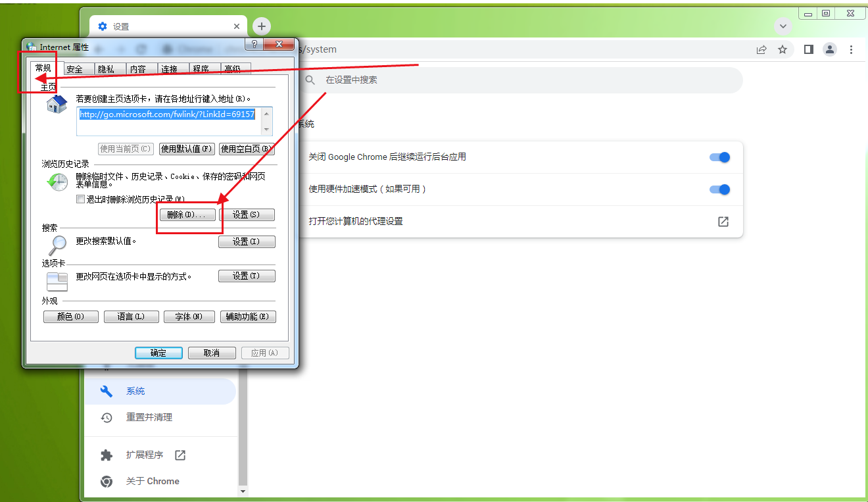This screenshot has width=868, height=502.
Task: Select 重置并清理 in settings sidebar
Action: click(x=149, y=417)
